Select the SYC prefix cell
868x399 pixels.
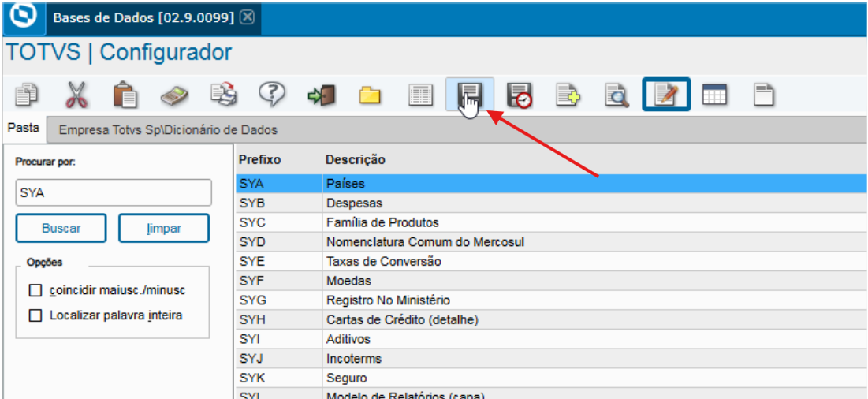tap(279, 222)
